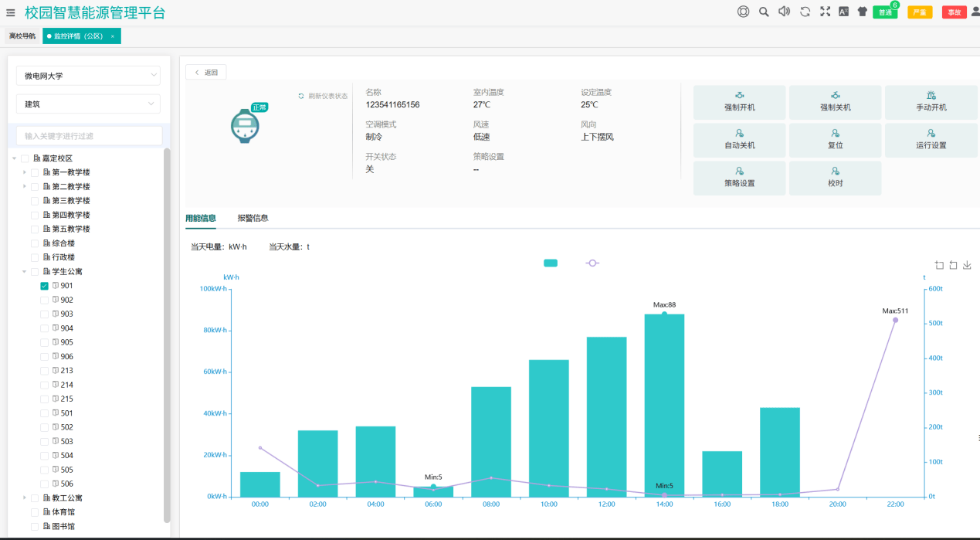Open 运行设置 settings button

[x=931, y=141]
